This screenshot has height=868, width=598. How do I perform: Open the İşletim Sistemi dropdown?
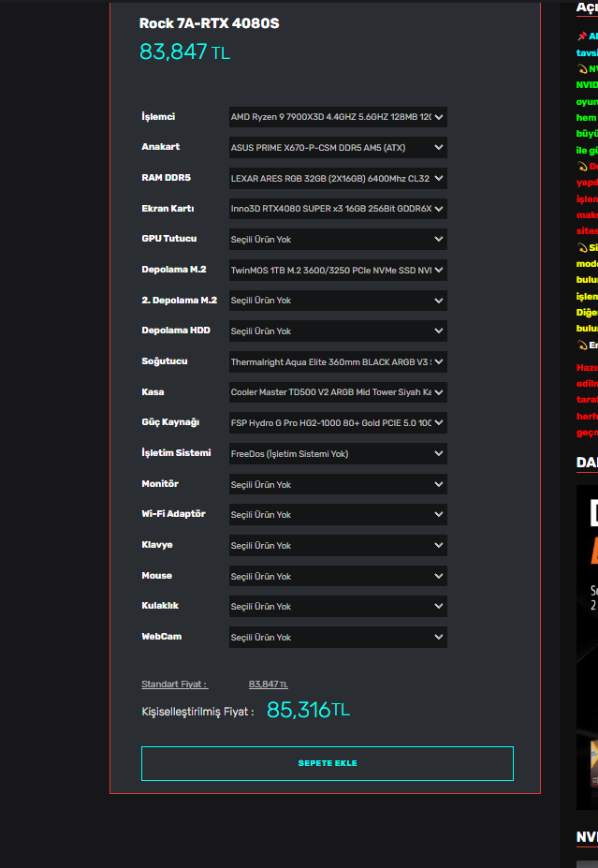tap(338, 454)
